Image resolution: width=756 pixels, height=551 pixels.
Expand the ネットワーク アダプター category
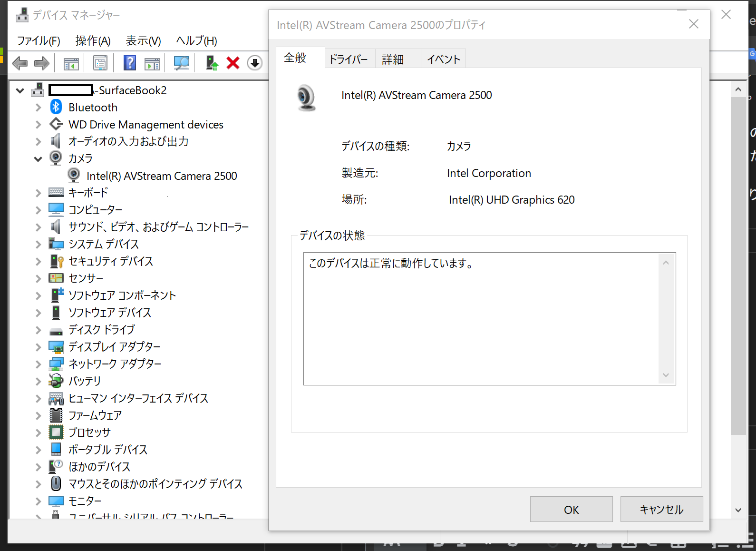[x=38, y=364]
